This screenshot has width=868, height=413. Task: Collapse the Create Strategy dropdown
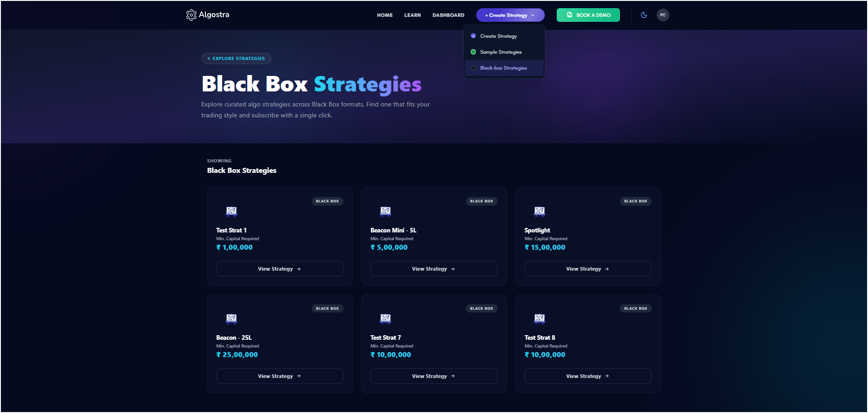click(510, 15)
